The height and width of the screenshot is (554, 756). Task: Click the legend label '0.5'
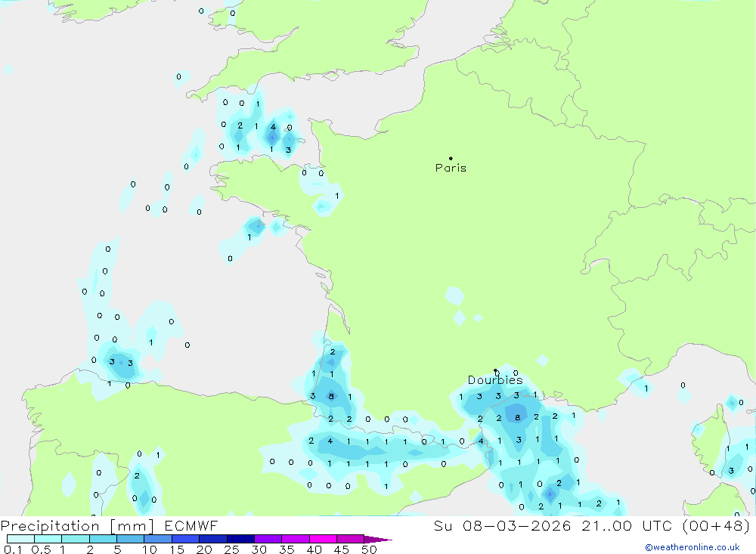click(x=41, y=549)
